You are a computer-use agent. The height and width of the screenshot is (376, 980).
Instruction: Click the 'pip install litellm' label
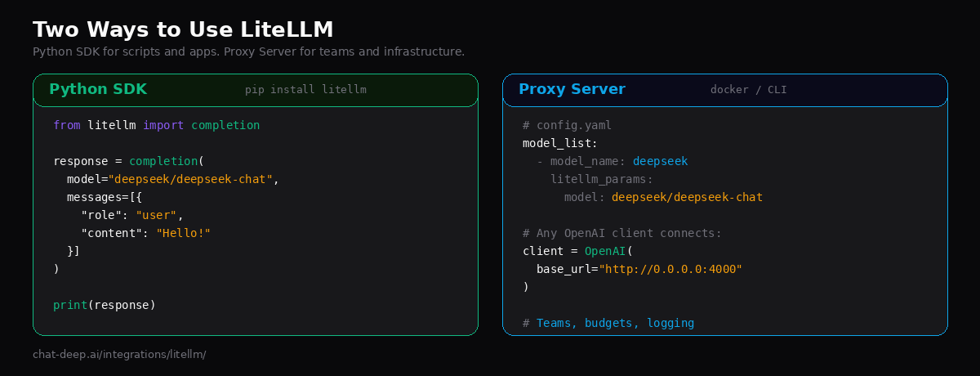[305, 90]
